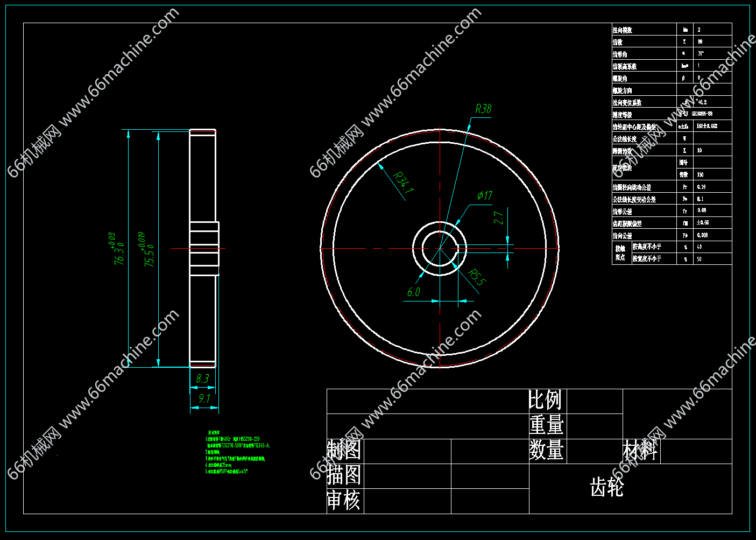Select the green technical requirements heading
Viewport: 756px width, 540px height.
pyautogui.click(x=214, y=432)
